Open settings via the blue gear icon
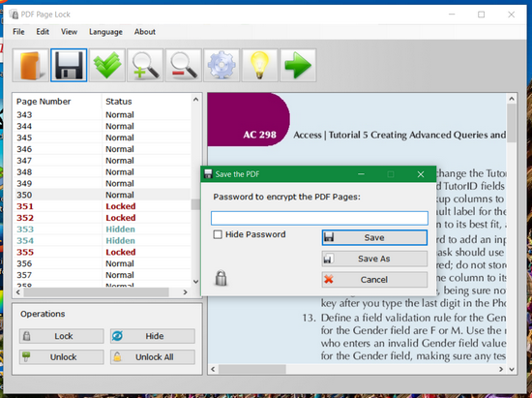This screenshot has height=398, width=532. (x=222, y=65)
